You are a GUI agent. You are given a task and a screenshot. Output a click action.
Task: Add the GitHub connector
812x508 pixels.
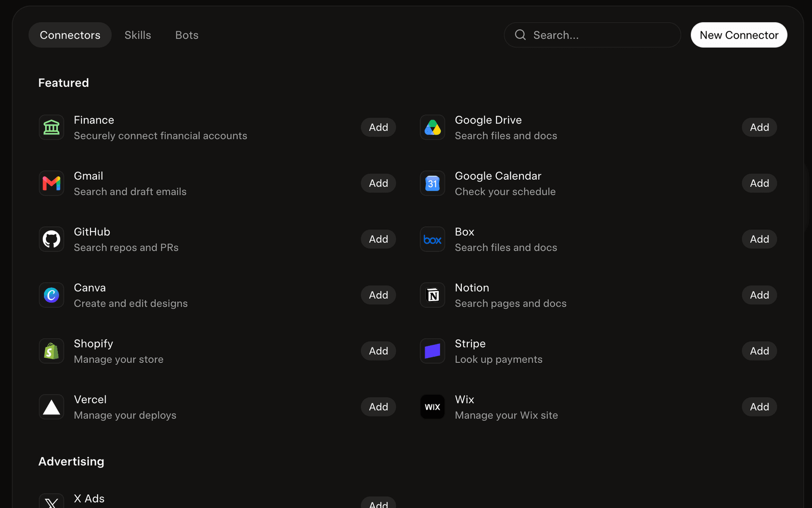379,239
